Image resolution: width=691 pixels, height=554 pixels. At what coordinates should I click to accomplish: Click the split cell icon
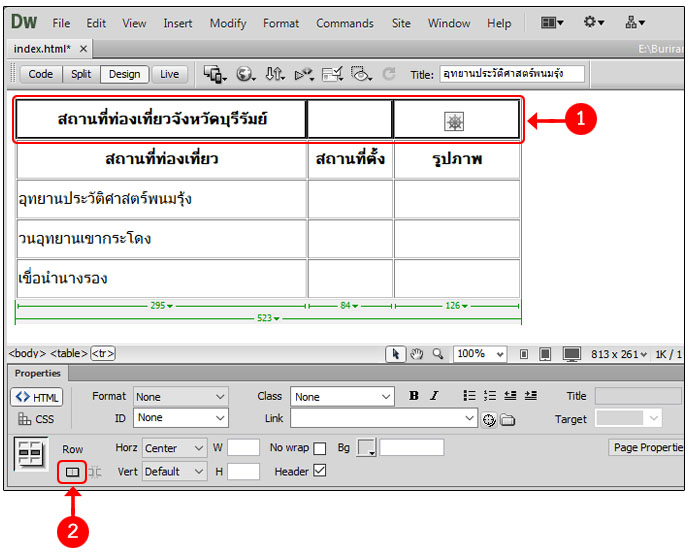(x=96, y=472)
